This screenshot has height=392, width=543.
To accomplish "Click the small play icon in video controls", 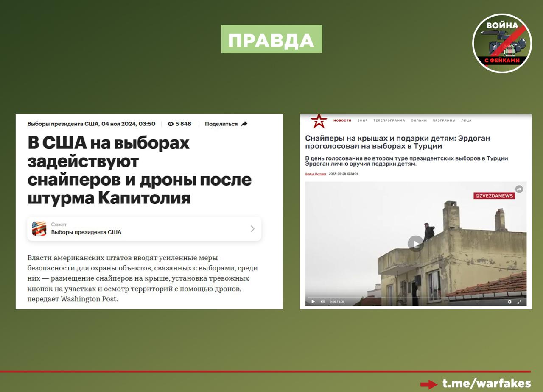I will (x=313, y=302).
